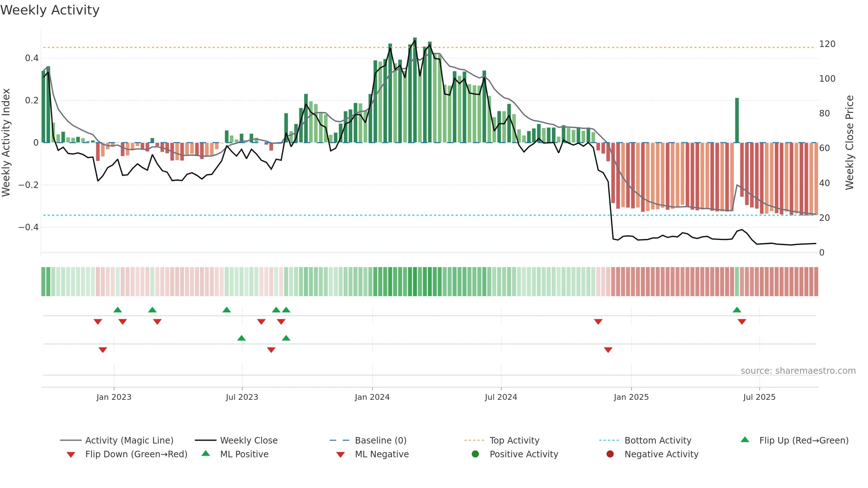Click the Jan 2024 x-axis label
The height and width of the screenshot is (488, 868).
click(372, 397)
